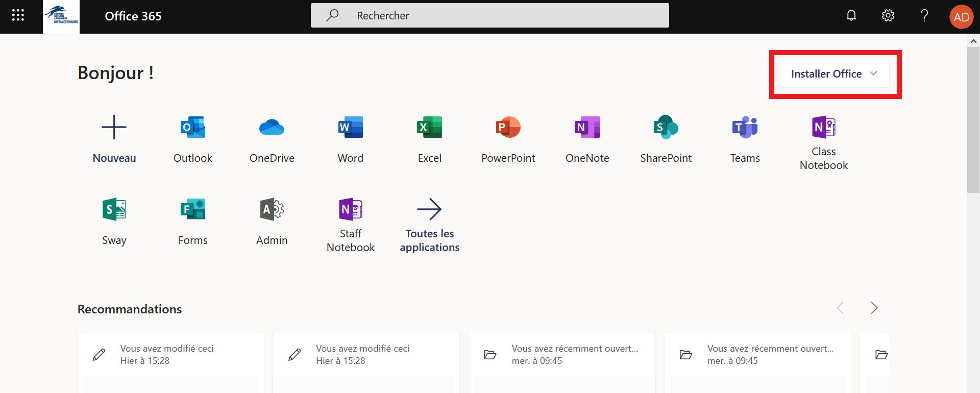Open the AD account avatar
The height and width of the screenshot is (393, 980).
click(961, 17)
